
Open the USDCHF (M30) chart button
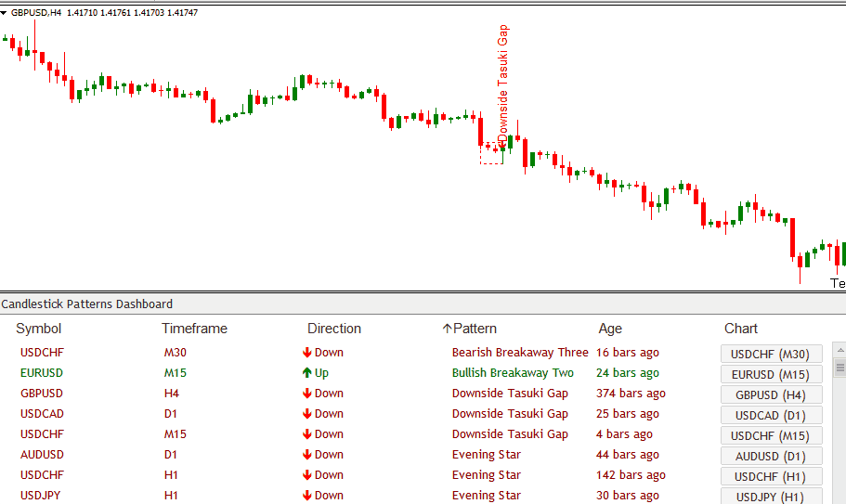(771, 354)
